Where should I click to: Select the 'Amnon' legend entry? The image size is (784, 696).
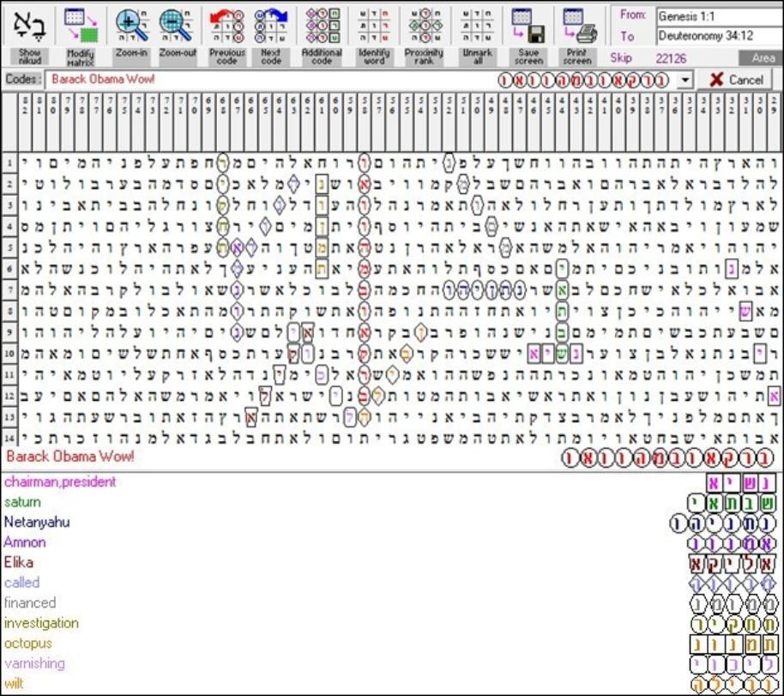point(25,542)
